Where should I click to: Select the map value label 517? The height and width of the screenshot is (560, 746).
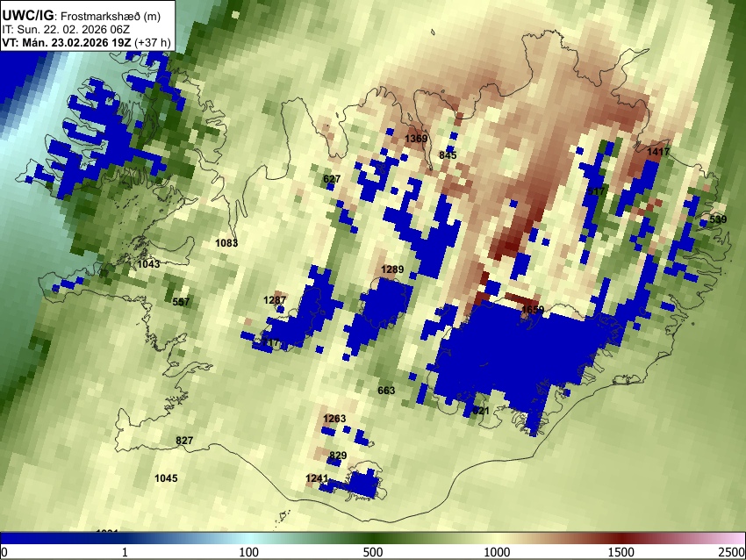point(596,191)
